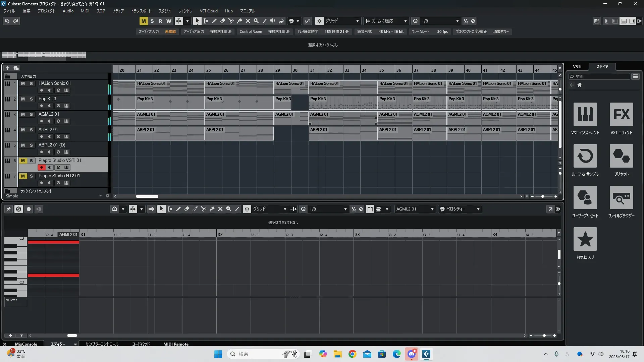
Task: Select the Zoom magnifier tool in top toolbar
Action: pos(256,21)
